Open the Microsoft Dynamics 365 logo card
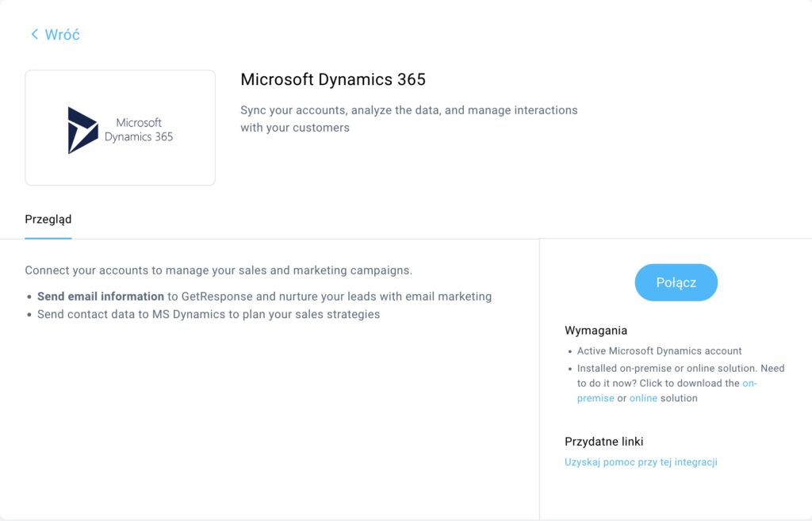Viewport: 812px width, 521px height. pos(121,128)
